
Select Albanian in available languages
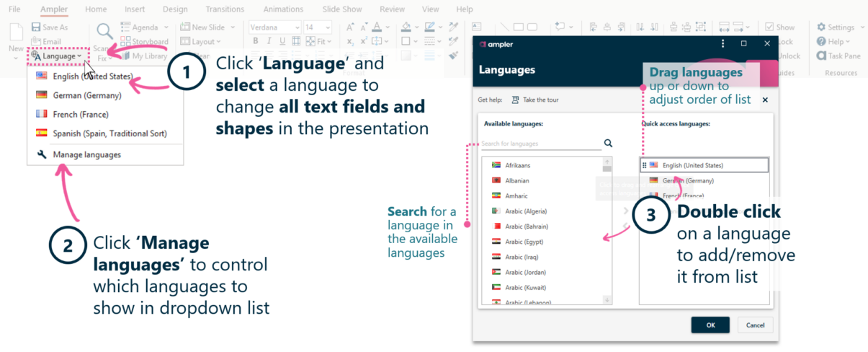pyautogui.click(x=542, y=180)
